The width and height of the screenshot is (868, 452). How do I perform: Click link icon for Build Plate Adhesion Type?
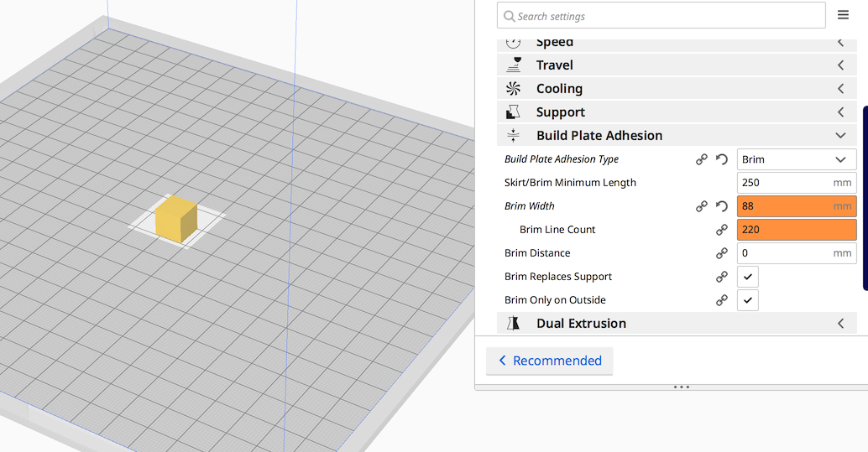pyautogui.click(x=702, y=159)
